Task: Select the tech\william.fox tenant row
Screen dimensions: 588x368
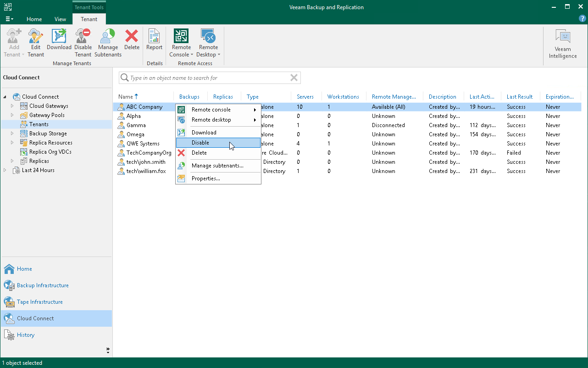Action: click(x=348, y=171)
